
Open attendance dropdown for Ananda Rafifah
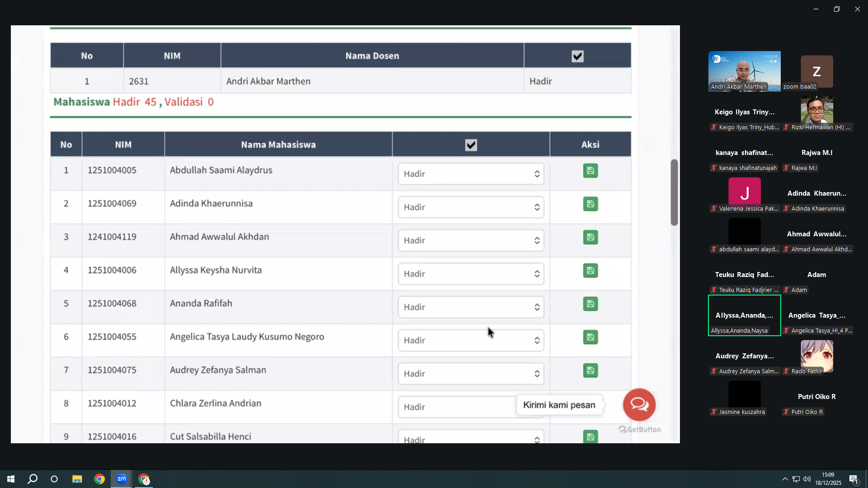pos(471,307)
